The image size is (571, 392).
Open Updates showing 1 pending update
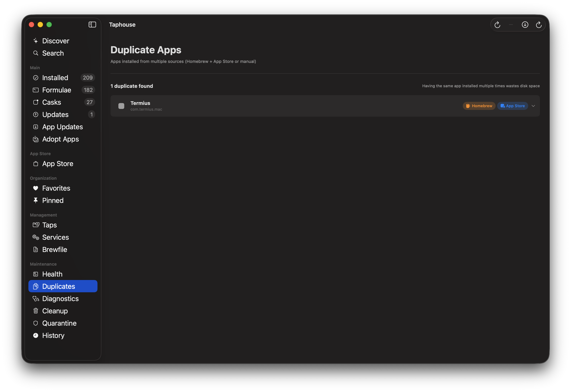point(55,114)
